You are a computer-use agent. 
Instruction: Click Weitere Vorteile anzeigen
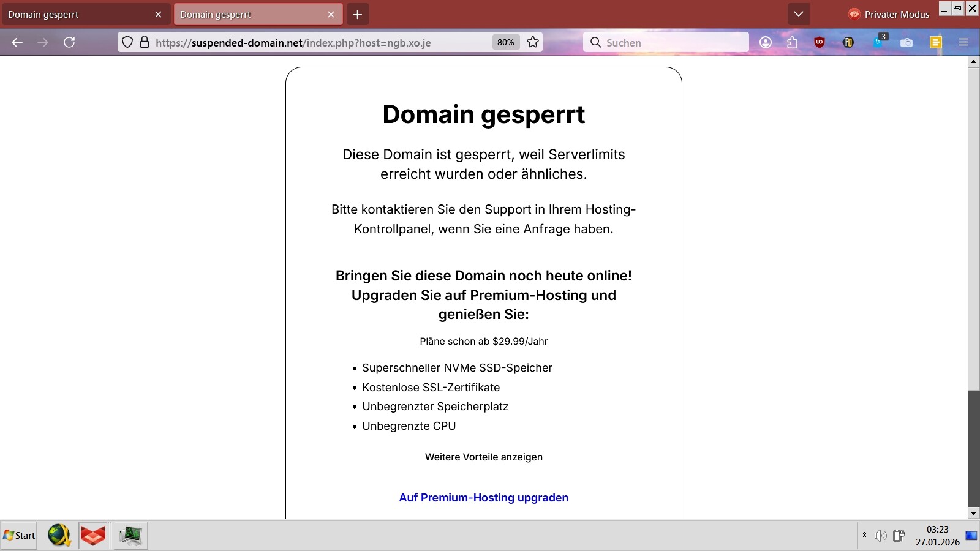pyautogui.click(x=483, y=457)
